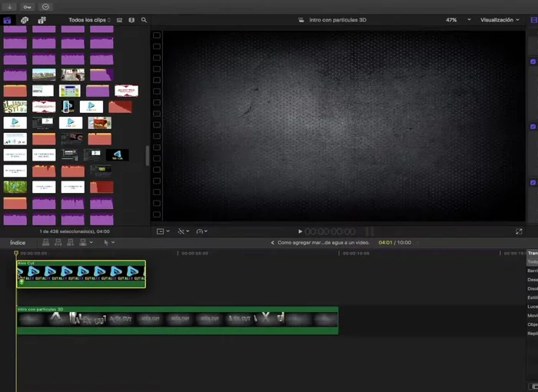This screenshot has height=392, width=538.
Task: Click the background tasks checkmark icon
Action: (x=45, y=6)
